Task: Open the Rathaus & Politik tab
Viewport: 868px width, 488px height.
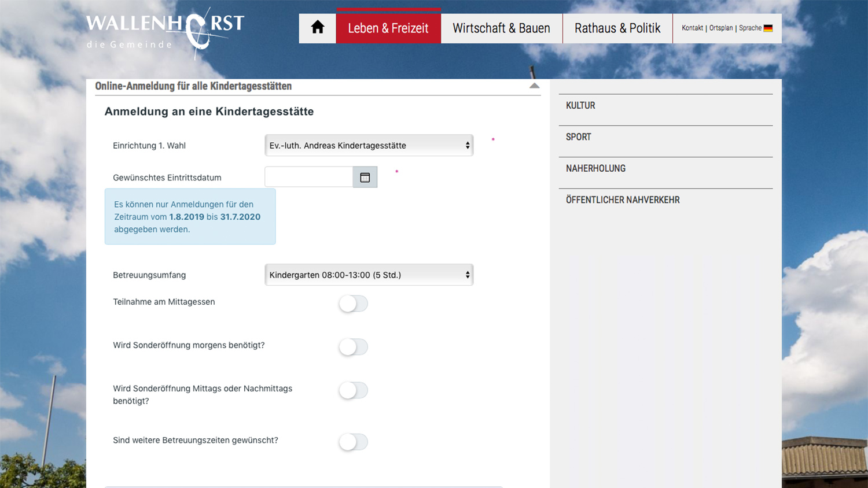Action: (x=617, y=28)
